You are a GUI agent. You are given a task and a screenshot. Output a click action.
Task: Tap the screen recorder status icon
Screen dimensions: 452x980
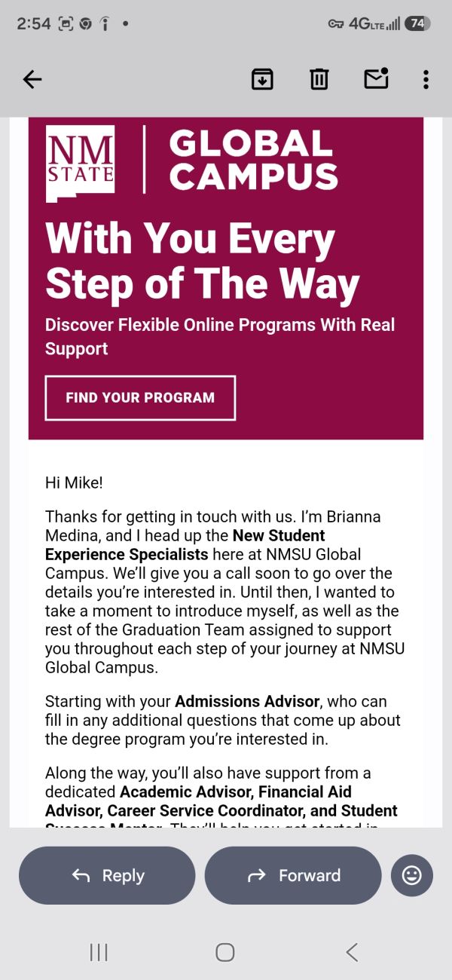pos(66,24)
